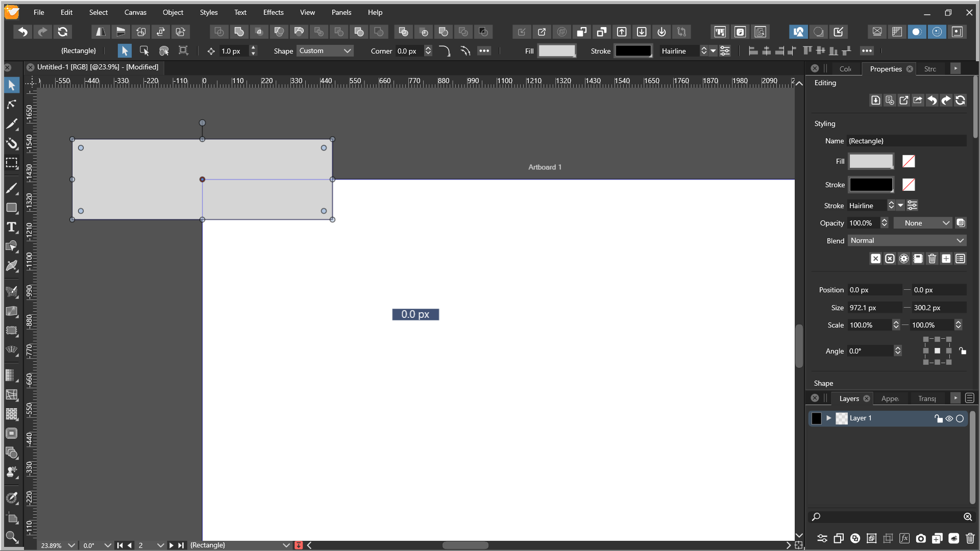Screen dimensions: 980x551
Task: Toggle Layer 1 visibility eye
Action: coord(949,418)
